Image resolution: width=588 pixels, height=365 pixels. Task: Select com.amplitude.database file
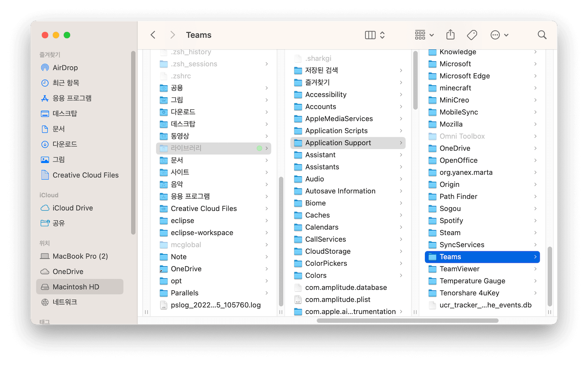pyautogui.click(x=348, y=288)
